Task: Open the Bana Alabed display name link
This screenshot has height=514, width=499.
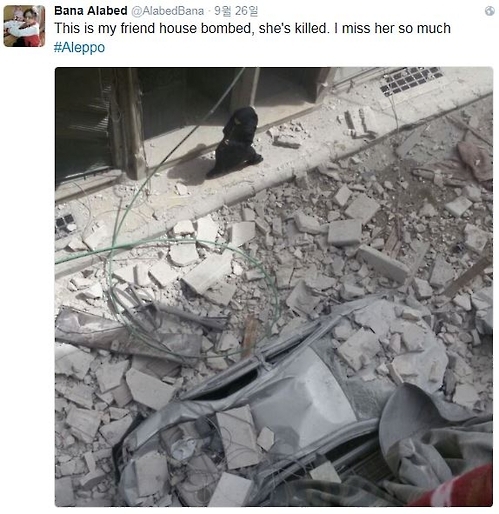Action: pyautogui.click(x=91, y=11)
